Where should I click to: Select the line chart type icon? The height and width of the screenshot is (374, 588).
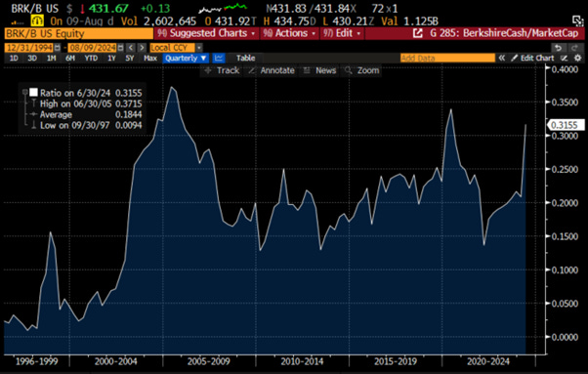[219, 58]
